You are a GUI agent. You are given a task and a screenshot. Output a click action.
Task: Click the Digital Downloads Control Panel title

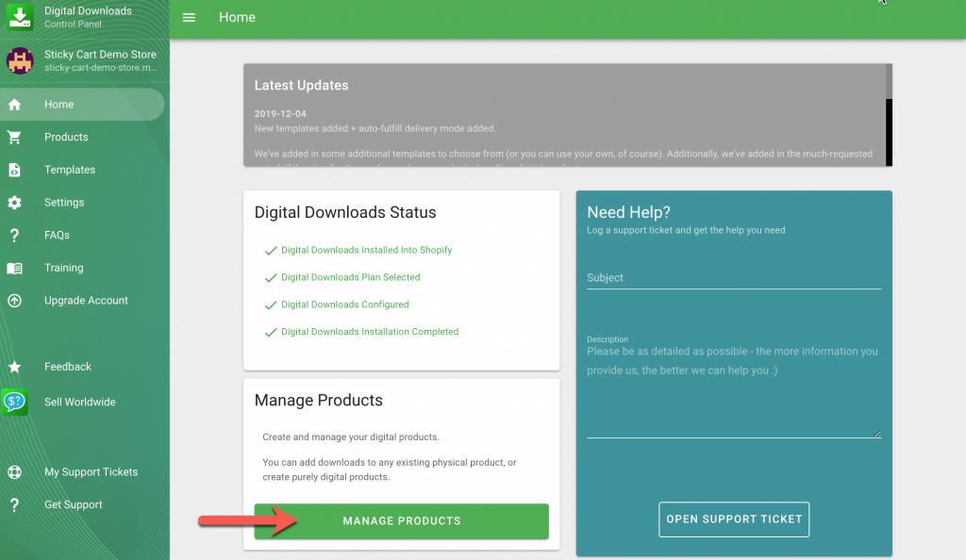click(x=88, y=17)
